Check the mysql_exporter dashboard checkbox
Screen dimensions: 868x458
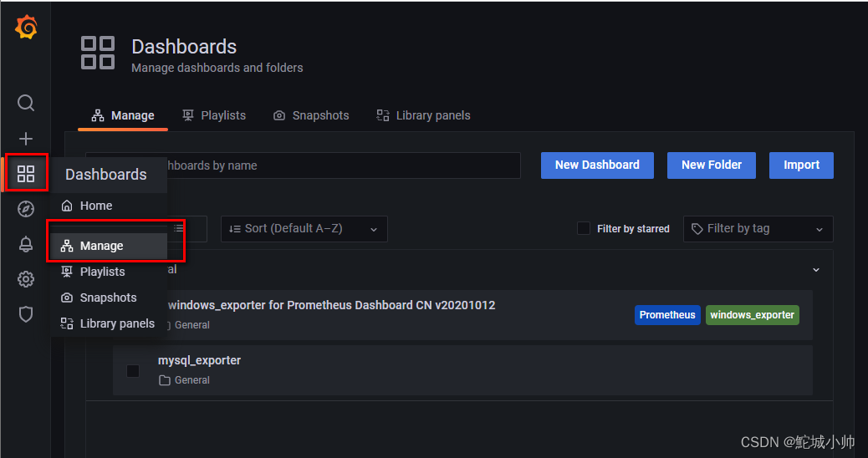133,370
